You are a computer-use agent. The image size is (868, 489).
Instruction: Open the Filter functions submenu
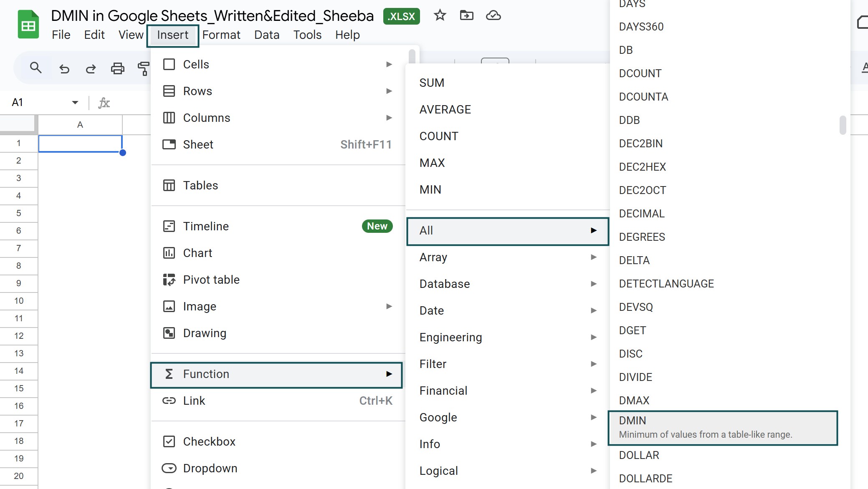(x=508, y=364)
